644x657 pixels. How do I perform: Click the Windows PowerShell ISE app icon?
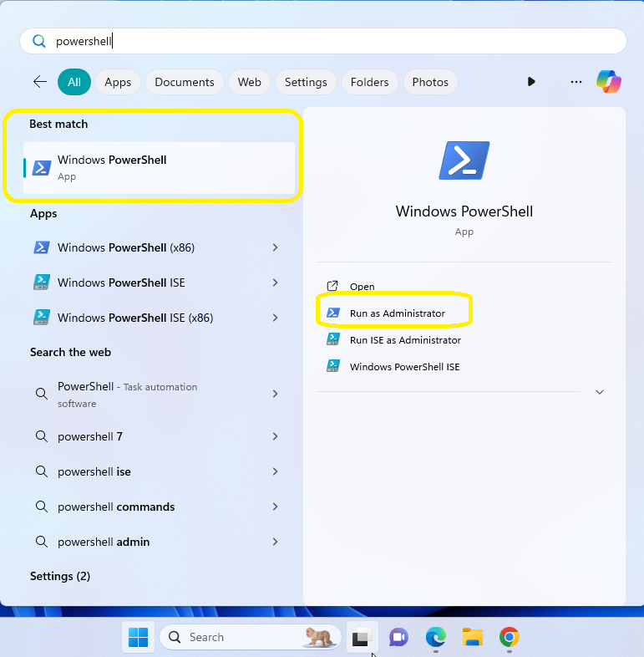click(42, 283)
